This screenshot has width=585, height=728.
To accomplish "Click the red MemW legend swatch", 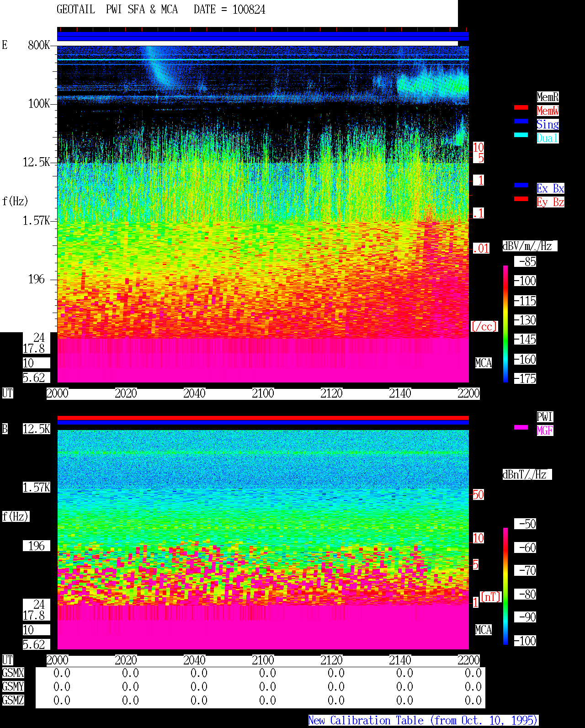I will [x=521, y=107].
